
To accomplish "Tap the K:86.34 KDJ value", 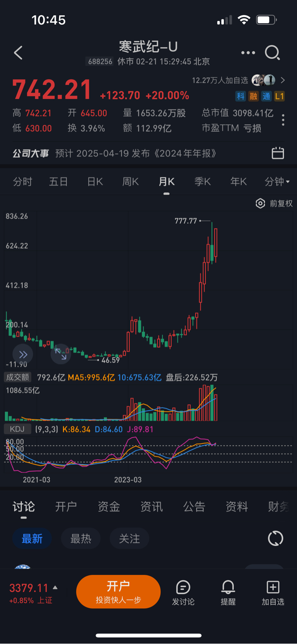I will click(x=76, y=429).
